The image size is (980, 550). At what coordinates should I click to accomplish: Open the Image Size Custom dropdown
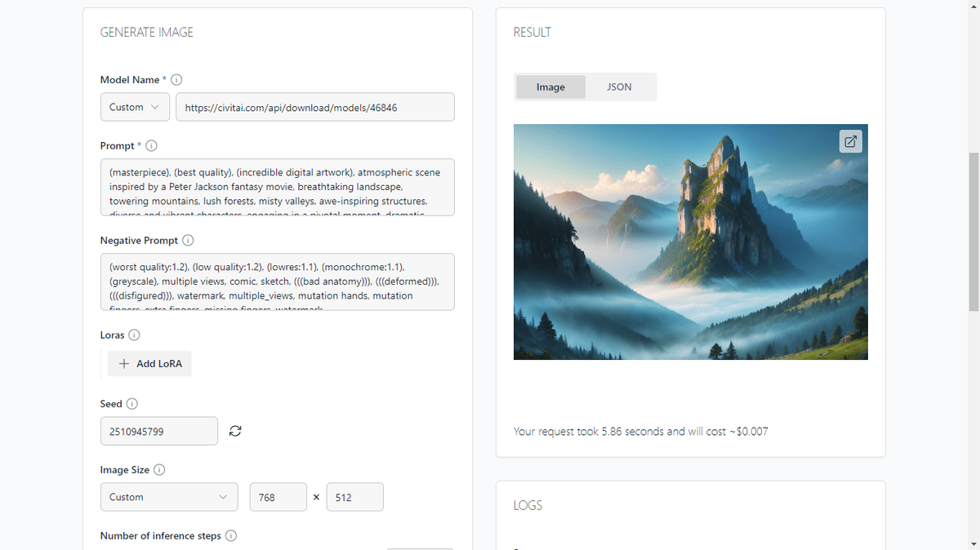[x=169, y=497]
